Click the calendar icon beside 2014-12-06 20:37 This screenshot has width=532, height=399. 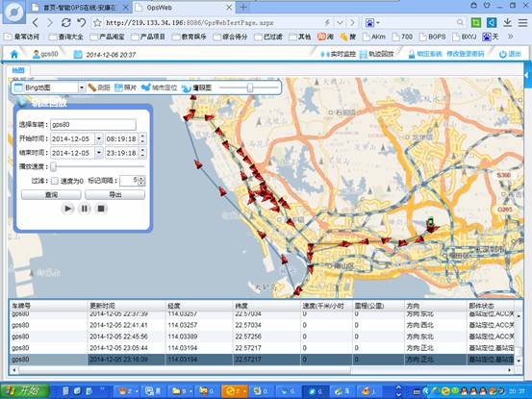click(x=78, y=54)
